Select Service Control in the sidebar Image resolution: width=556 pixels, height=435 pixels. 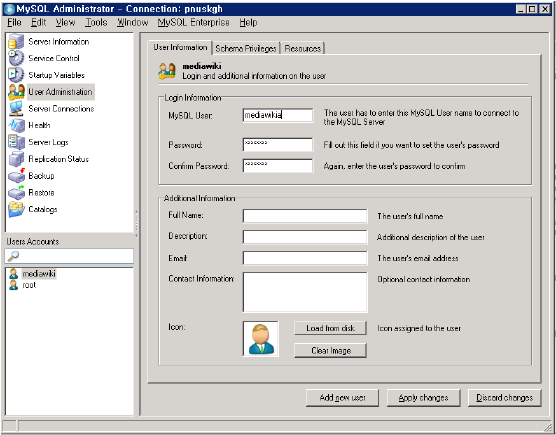point(54,58)
